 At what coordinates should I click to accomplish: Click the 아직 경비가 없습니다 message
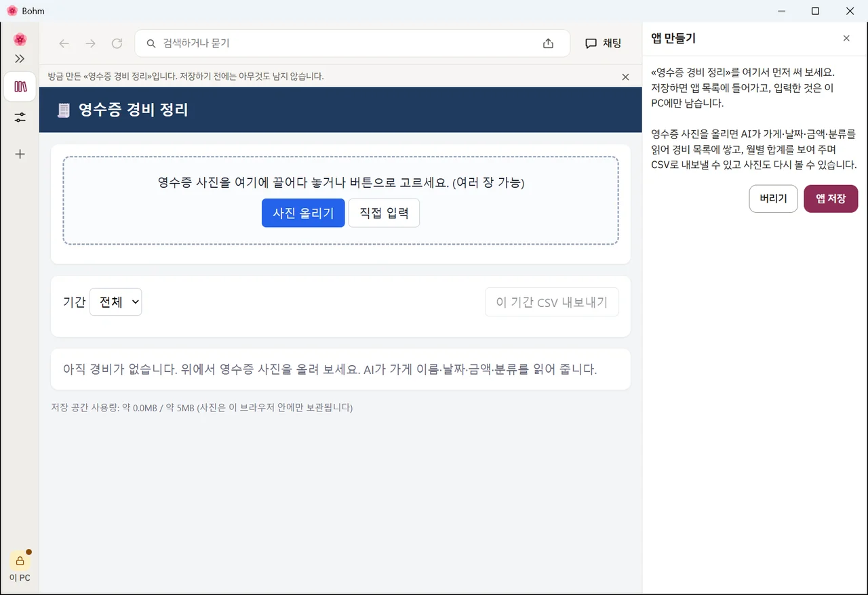tap(330, 369)
